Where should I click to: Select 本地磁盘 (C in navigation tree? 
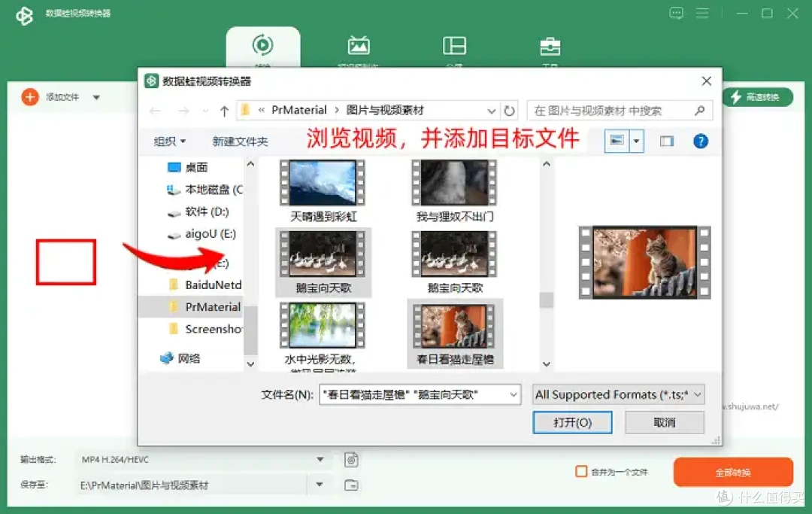[204, 190]
